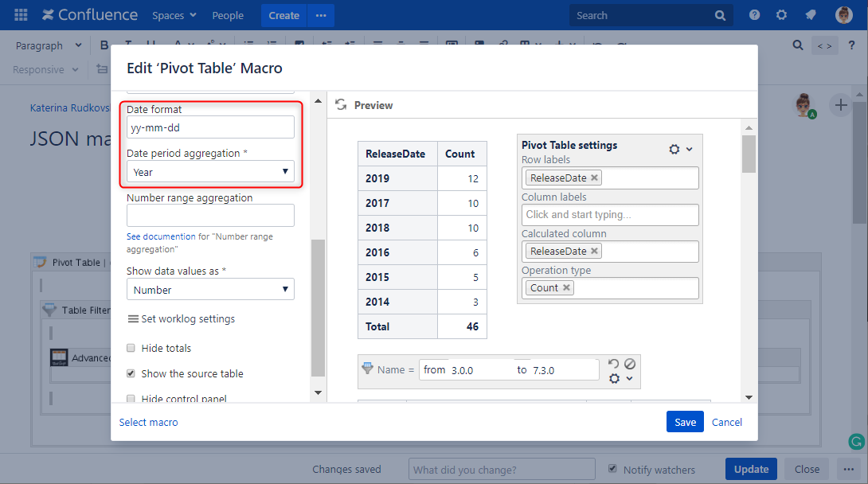Click the clear filter circle-slash icon

point(630,364)
